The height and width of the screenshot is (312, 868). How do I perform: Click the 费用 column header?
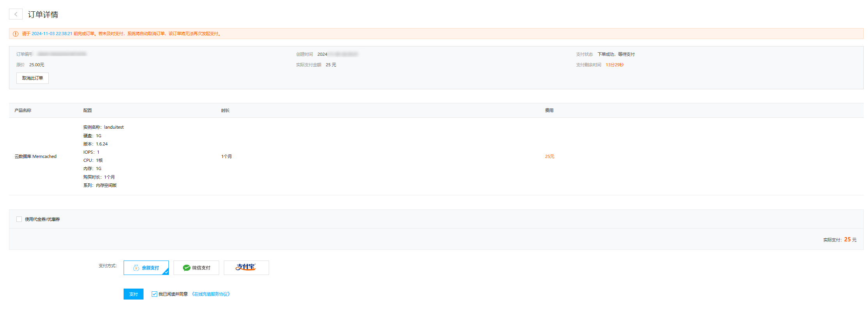549,110
